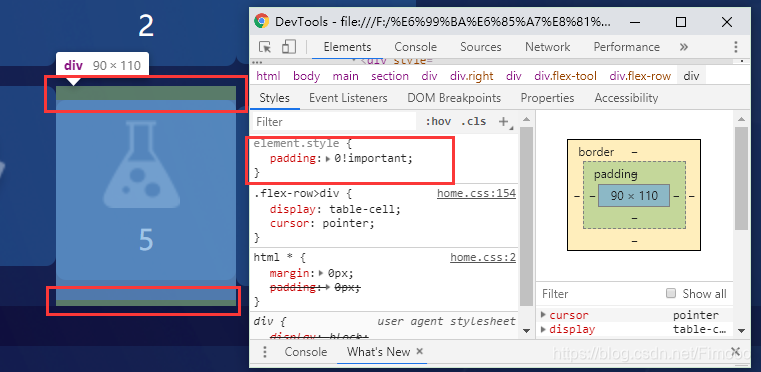Click the Computed pane Filter field
Image resolution: width=761 pixels, height=372 pixels.
tap(599, 293)
